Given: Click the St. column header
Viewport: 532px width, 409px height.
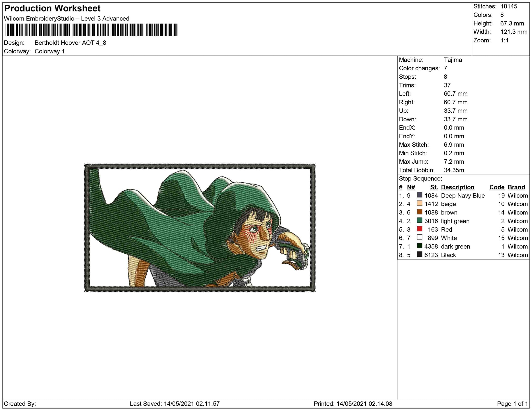Looking at the screenshot, I should tap(434, 187).
